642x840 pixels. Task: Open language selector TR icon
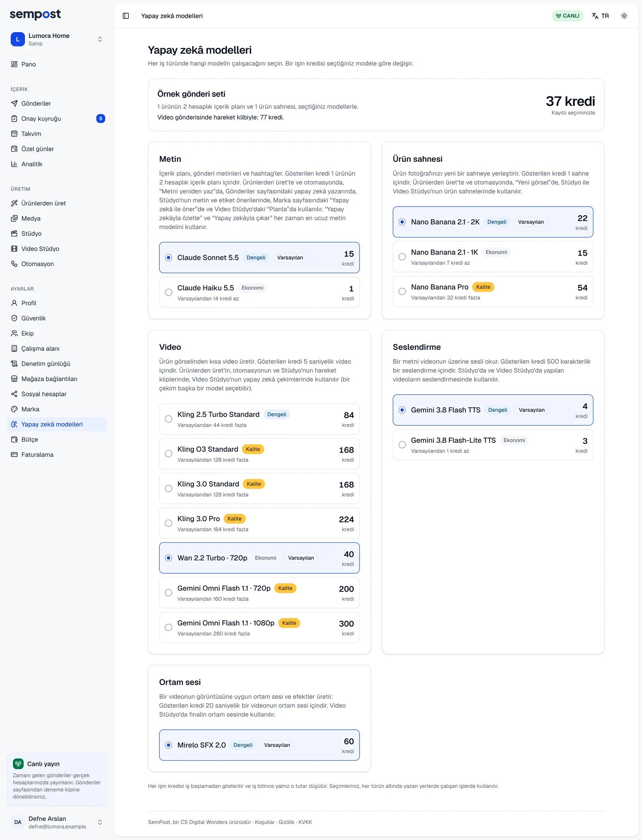(595, 16)
